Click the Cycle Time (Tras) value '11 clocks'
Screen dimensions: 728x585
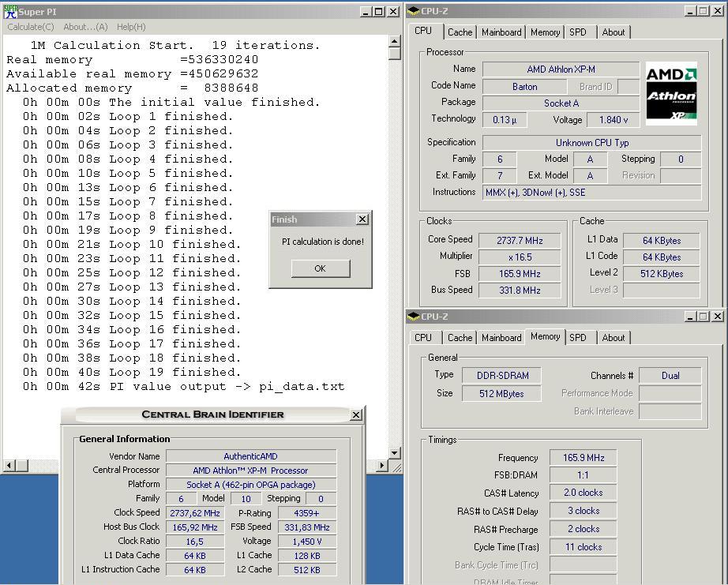coord(584,547)
